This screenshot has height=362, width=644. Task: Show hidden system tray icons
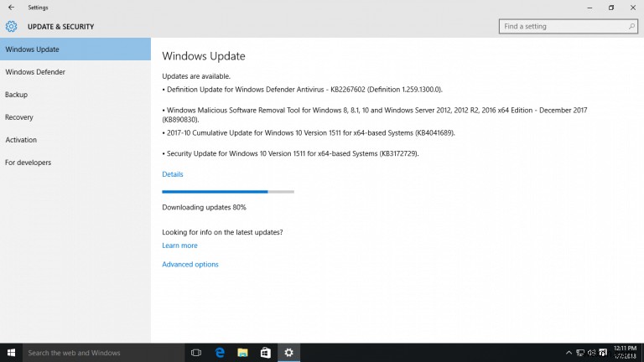pyautogui.click(x=569, y=353)
